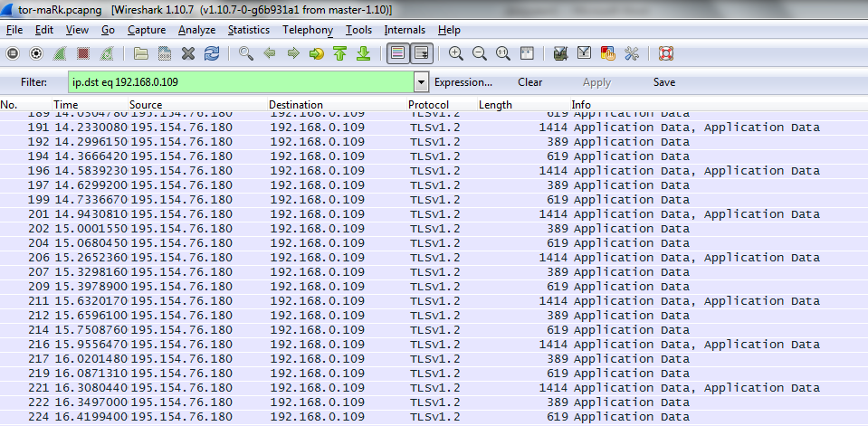This screenshot has width=868, height=426.
Task: Click the Expression... button
Action: click(x=463, y=82)
